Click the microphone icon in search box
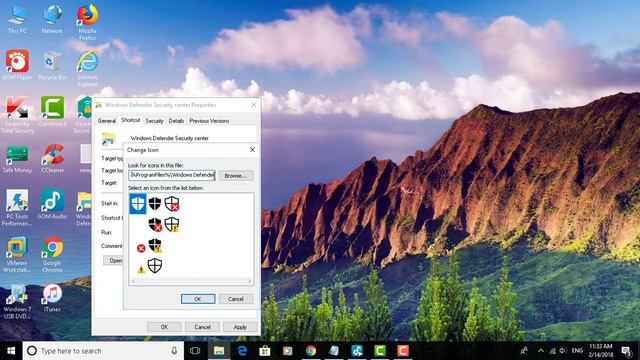 [174, 351]
